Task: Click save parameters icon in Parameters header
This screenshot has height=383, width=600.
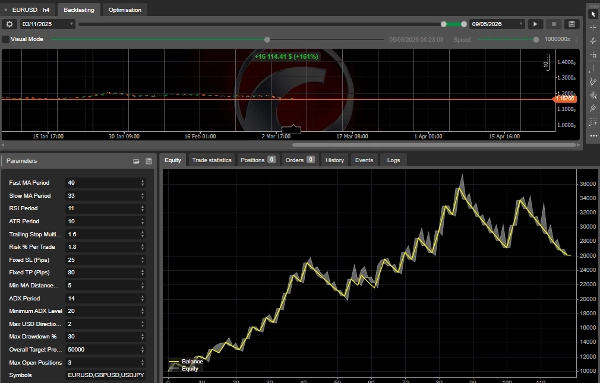Action: tap(149, 161)
